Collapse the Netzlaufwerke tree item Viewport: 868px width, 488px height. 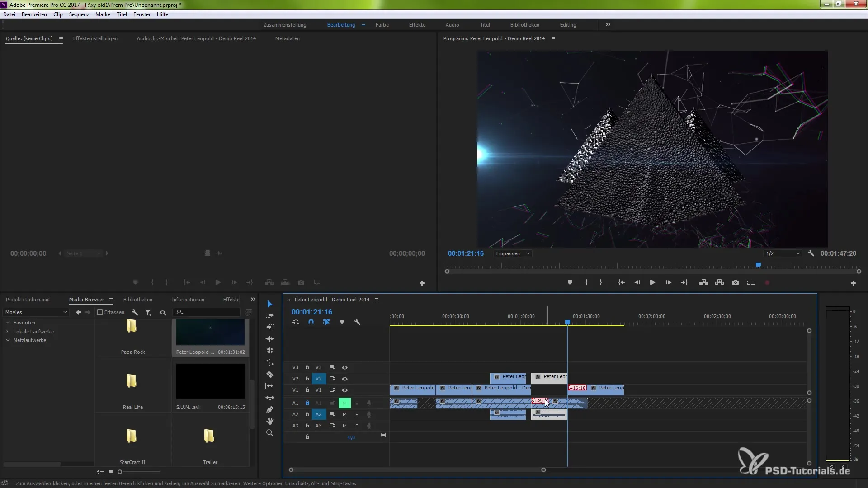click(8, 340)
